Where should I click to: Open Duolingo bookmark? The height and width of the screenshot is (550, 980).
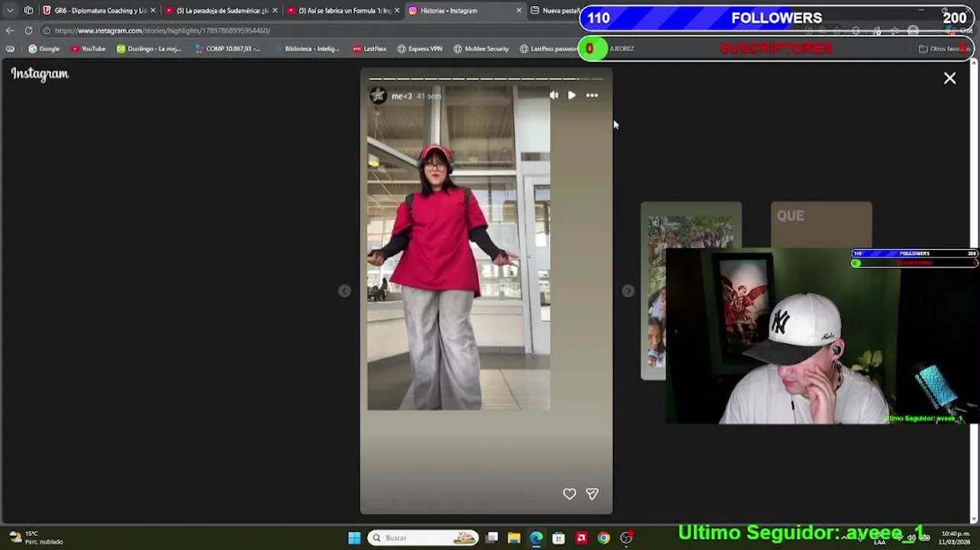click(x=149, y=49)
